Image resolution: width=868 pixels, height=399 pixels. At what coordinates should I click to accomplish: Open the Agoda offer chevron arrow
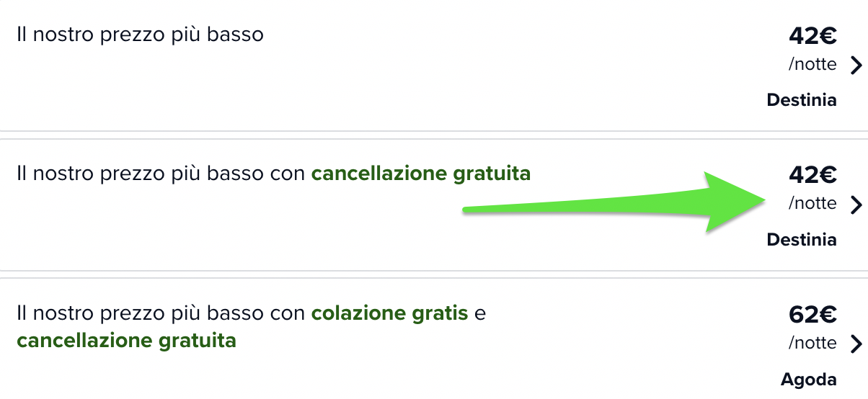click(x=856, y=344)
